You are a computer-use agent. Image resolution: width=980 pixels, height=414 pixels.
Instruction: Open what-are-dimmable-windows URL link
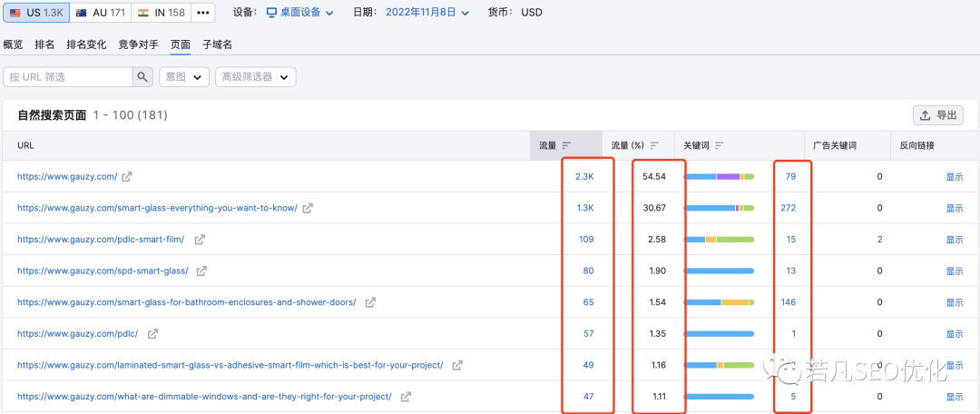click(204, 397)
